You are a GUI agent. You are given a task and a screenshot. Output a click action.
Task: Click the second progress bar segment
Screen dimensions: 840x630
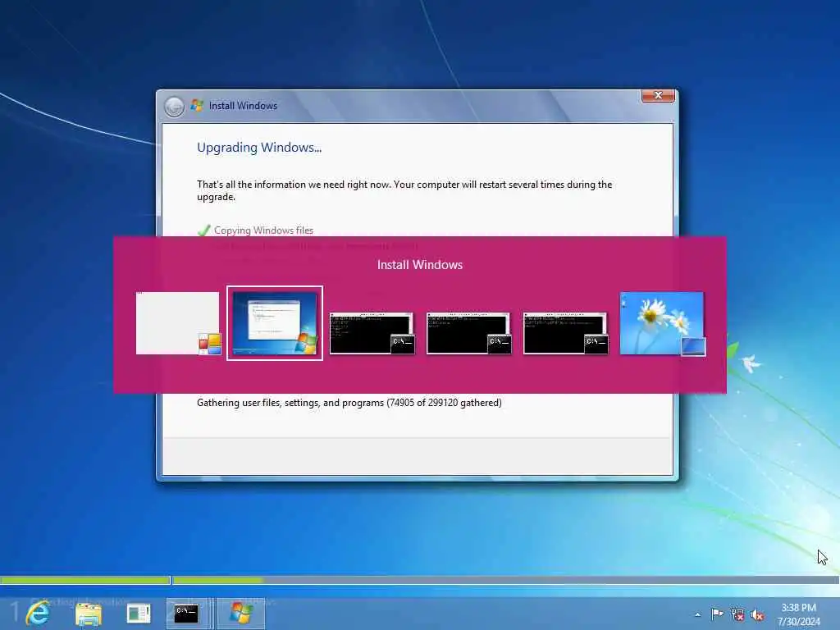click(505, 580)
